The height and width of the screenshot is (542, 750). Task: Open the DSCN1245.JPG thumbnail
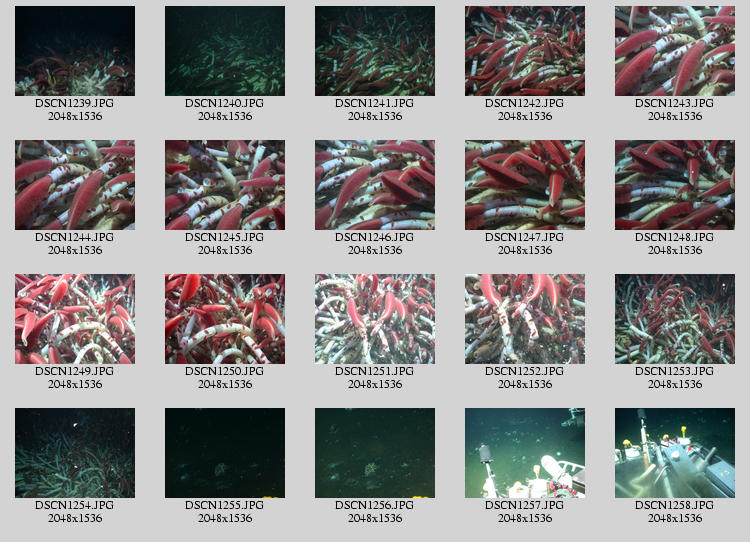[x=225, y=185]
